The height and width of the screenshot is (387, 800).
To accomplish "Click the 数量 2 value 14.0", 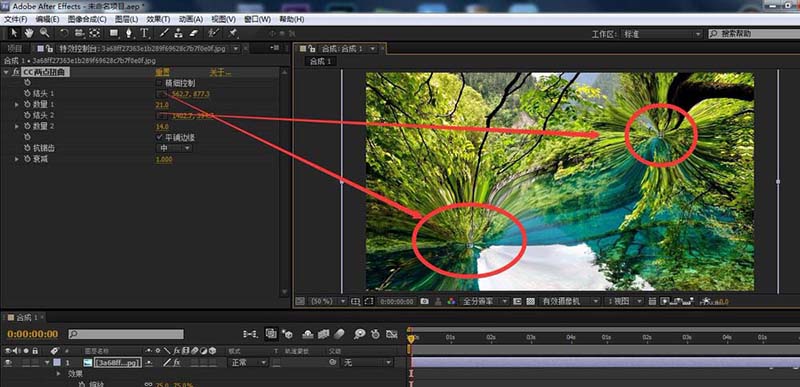I will tap(162, 126).
